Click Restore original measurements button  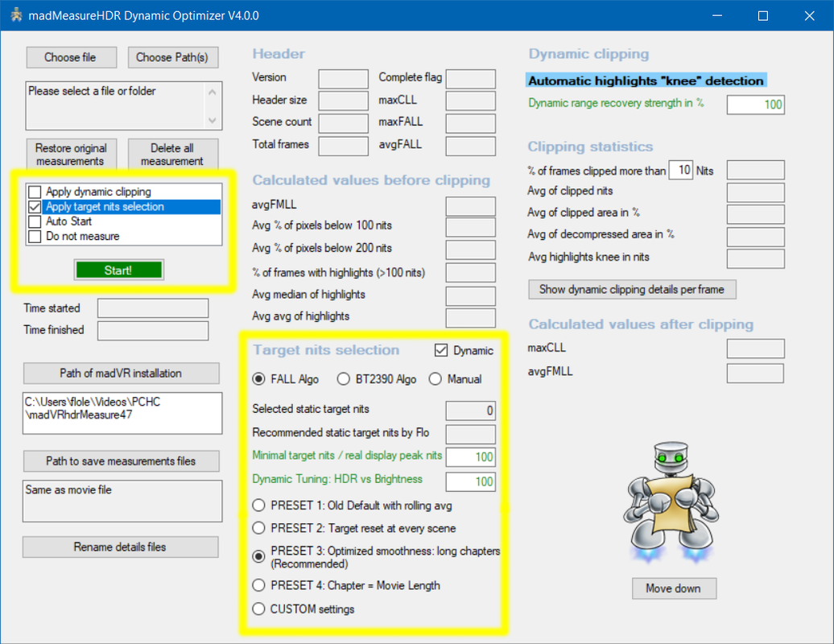click(72, 155)
